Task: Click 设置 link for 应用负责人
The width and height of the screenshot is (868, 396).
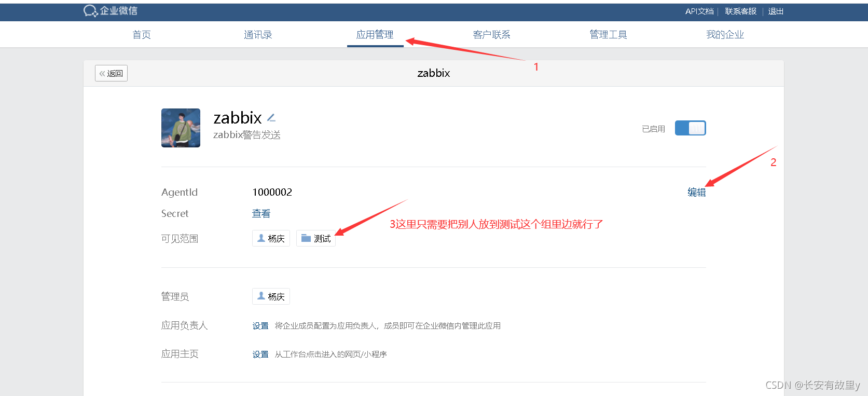Action: (260, 326)
